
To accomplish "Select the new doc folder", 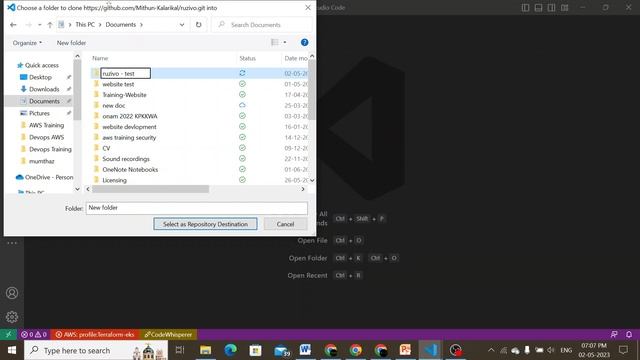I will 113,105.
